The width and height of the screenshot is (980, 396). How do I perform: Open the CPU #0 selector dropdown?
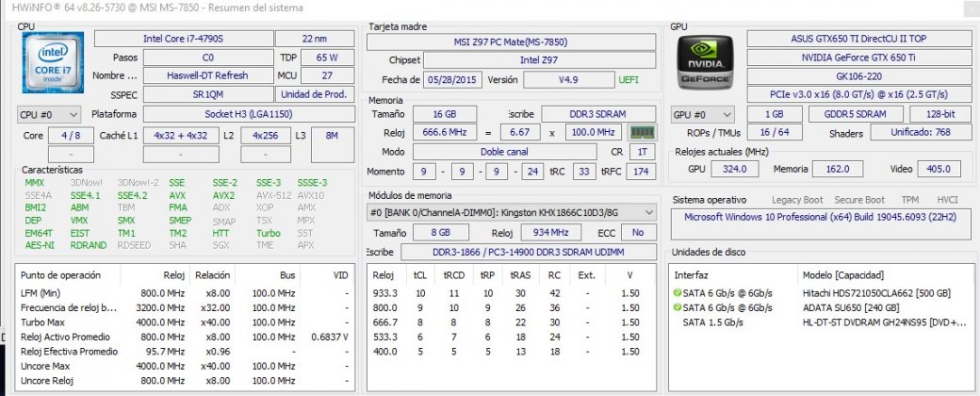click(49, 115)
